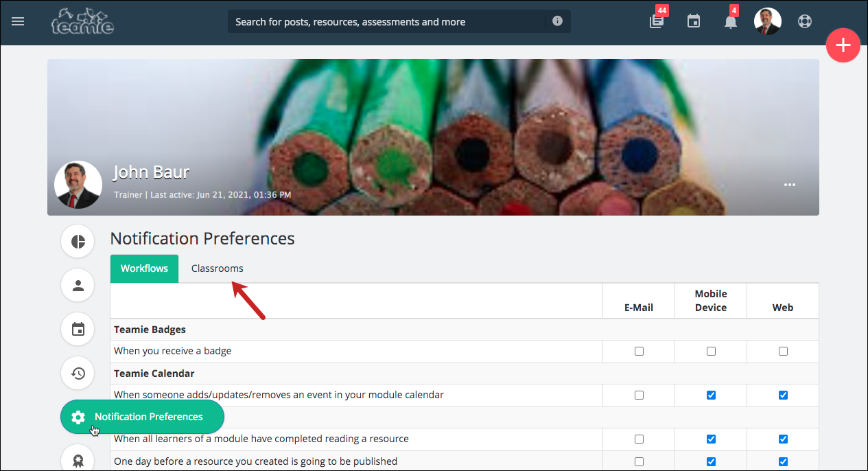Open the history clock sidebar icon

point(78,374)
